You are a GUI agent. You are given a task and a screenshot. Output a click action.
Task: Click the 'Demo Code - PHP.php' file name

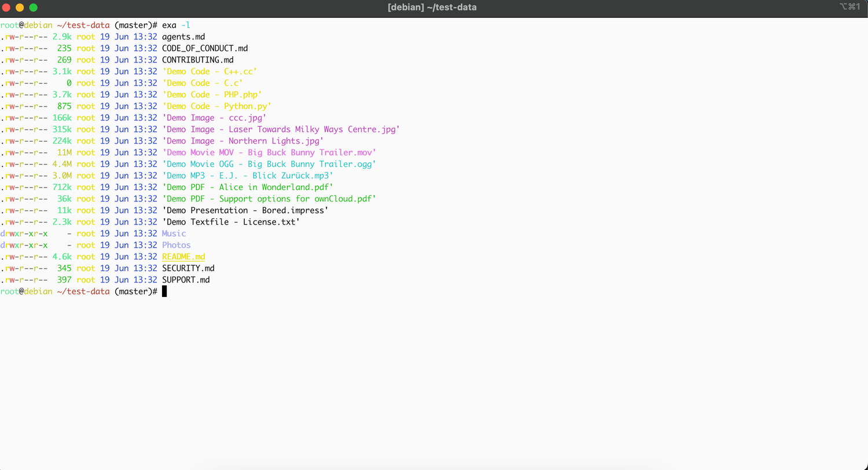click(212, 94)
